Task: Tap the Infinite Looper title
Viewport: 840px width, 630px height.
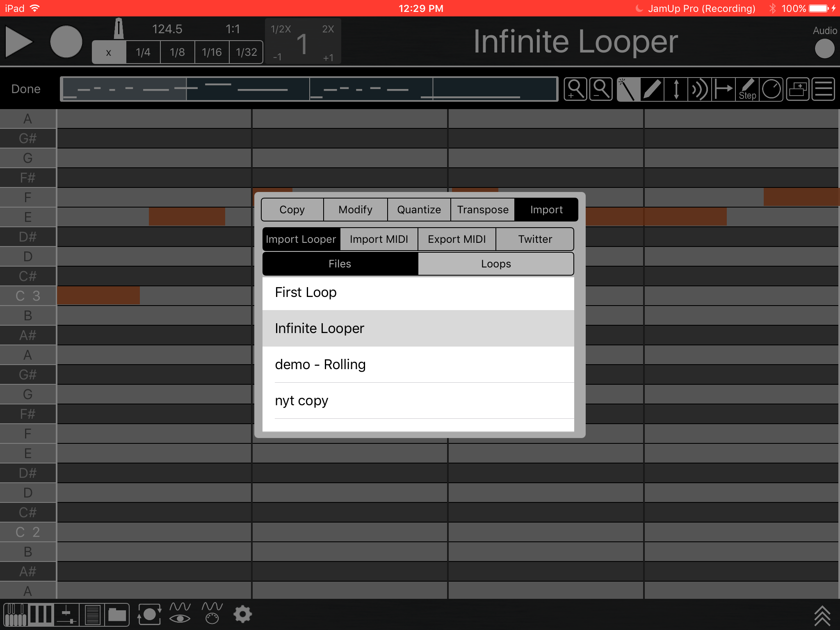Action: 575,41
